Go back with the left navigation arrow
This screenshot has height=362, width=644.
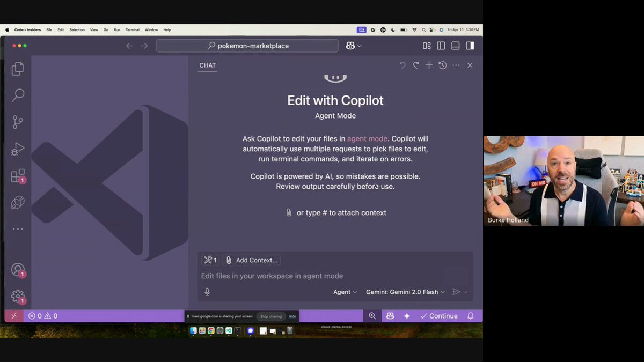tap(129, 46)
